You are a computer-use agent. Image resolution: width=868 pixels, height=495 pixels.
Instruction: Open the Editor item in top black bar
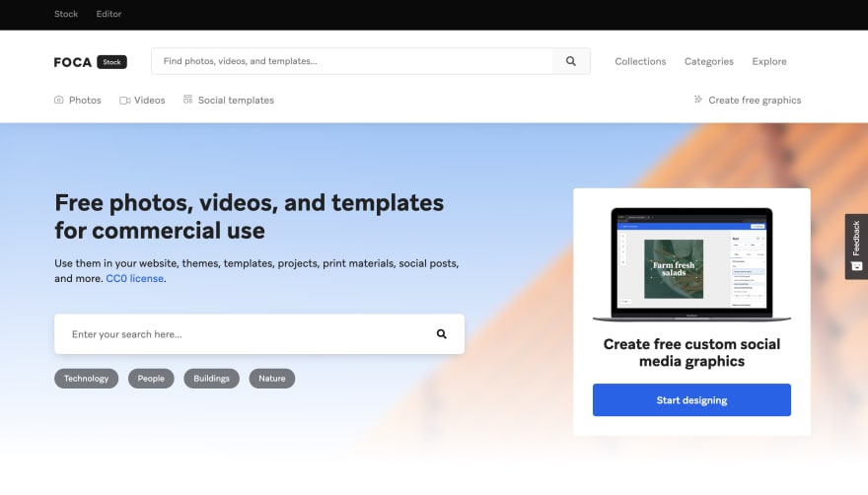point(108,14)
